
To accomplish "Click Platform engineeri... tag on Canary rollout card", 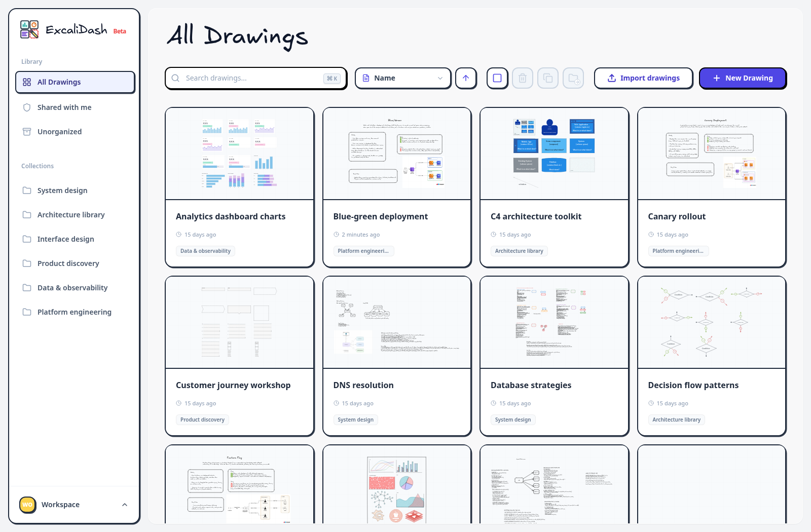I will [x=678, y=251].
